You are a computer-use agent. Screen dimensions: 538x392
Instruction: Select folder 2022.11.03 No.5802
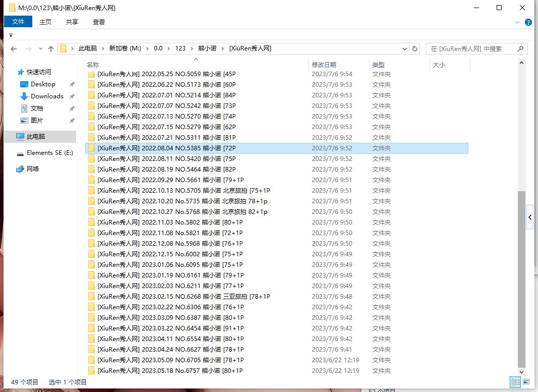pyautogui.click(x=277, y=222)
